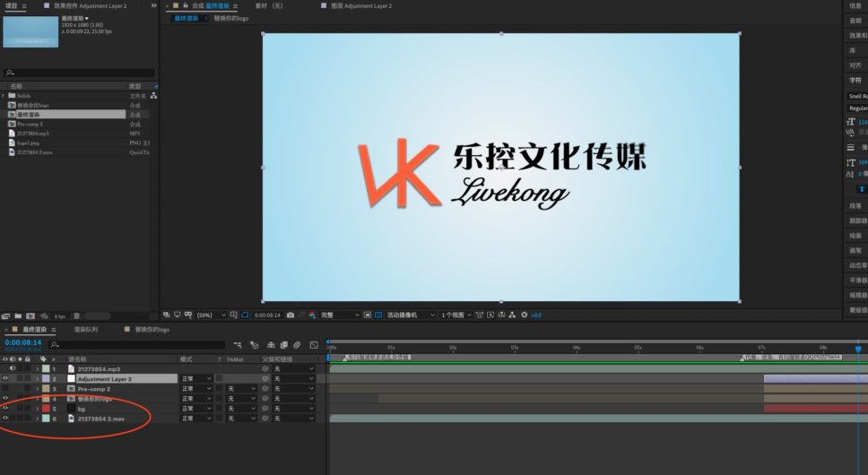
Task: Expand the bg layer properties
Action: coord(38,409)
